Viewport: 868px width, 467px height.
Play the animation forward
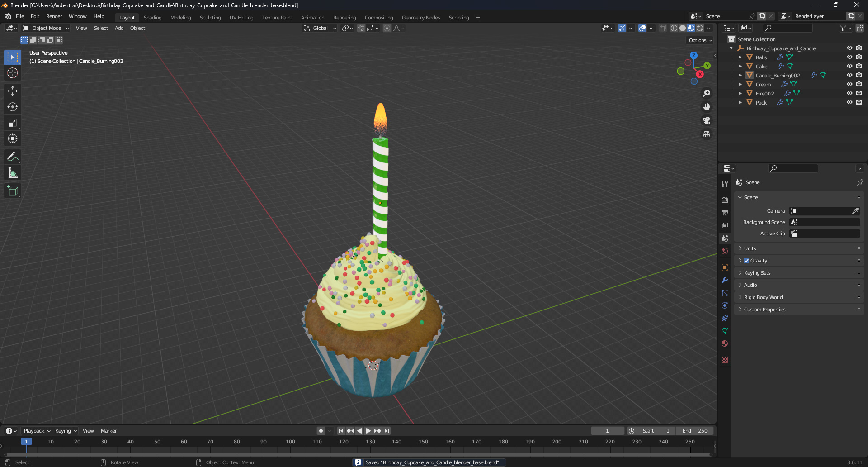[x=368, y=431]
